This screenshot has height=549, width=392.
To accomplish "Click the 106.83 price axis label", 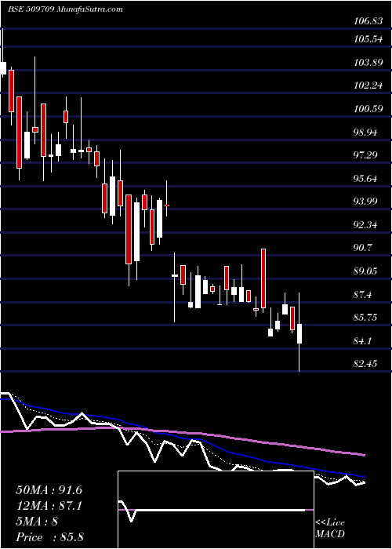I will [368, 21].
